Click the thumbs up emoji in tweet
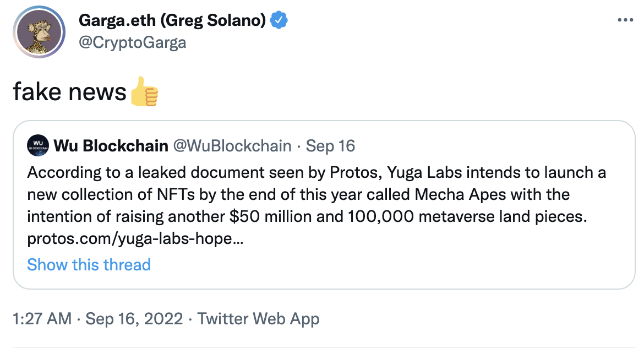 145,92
